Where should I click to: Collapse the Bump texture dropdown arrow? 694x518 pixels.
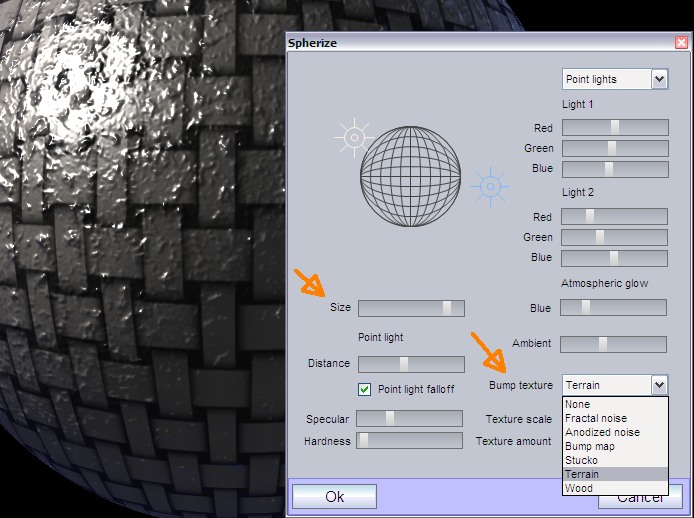(659, 385)
